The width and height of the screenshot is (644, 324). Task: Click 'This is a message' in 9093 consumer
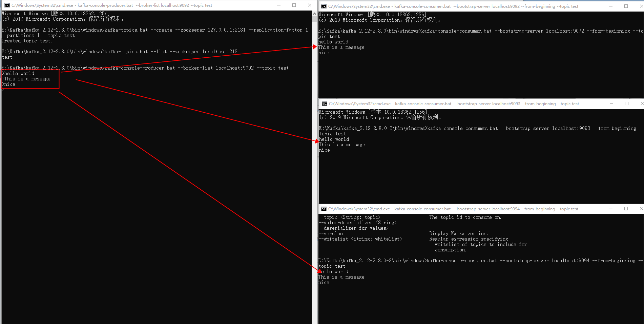point(342,145)
